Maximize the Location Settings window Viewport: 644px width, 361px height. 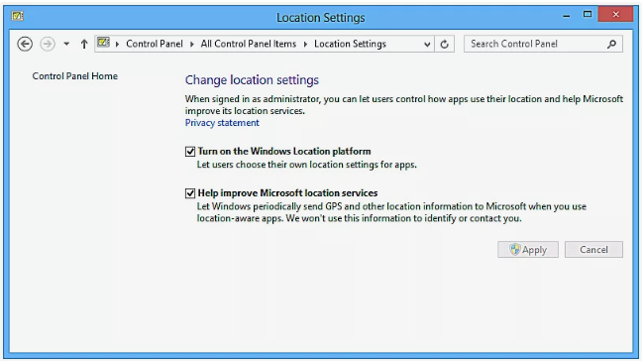tap(588, 15)
